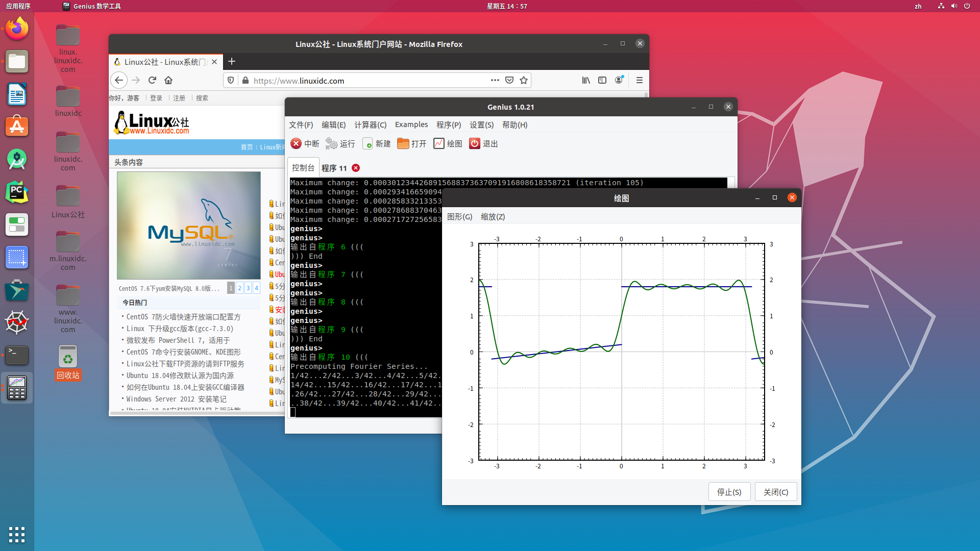980x551 pixels.
Task: Toggle the Firefox sidebar view
Action: coord(602,80)
